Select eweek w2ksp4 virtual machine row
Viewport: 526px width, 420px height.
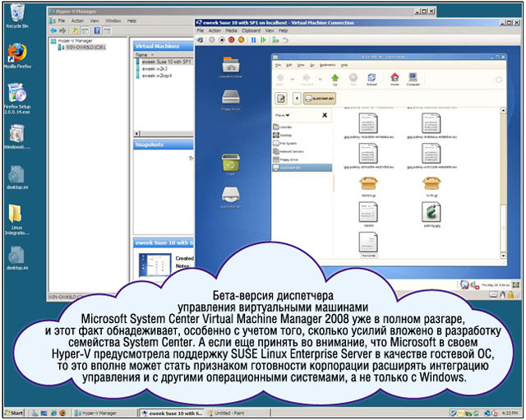click(155, 76)
